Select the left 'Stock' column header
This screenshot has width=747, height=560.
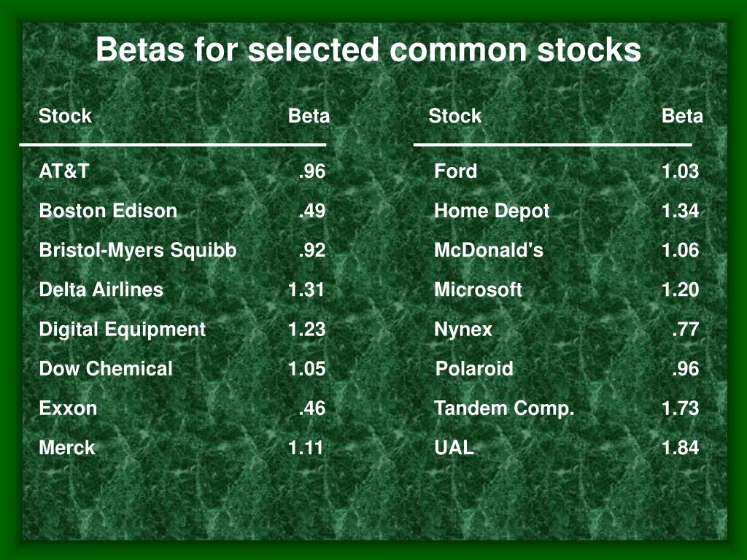pyautogui.click(x=65, y=116)
